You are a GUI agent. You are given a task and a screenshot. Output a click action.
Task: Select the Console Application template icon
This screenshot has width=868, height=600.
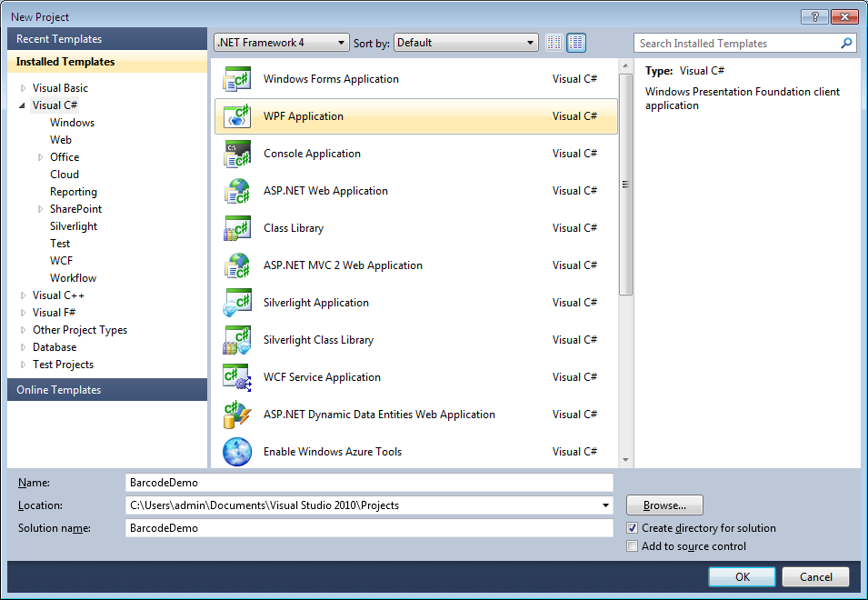237,154
